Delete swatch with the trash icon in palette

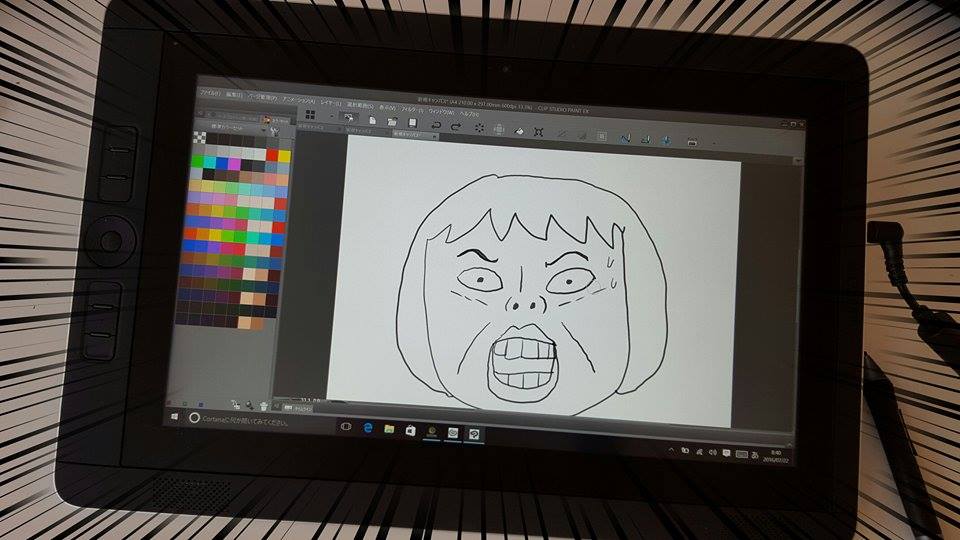pos(264,407)
